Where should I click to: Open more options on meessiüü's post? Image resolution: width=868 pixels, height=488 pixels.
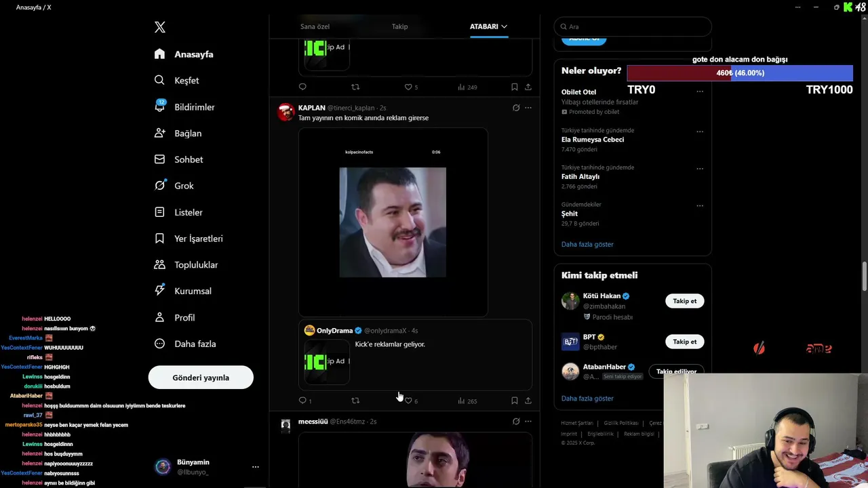click(528, 422)
